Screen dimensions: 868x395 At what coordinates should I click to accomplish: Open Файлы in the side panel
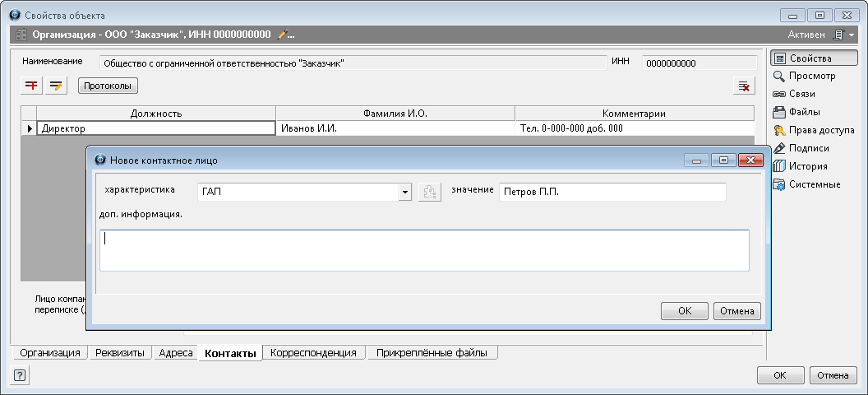click(x=804, y=112)
